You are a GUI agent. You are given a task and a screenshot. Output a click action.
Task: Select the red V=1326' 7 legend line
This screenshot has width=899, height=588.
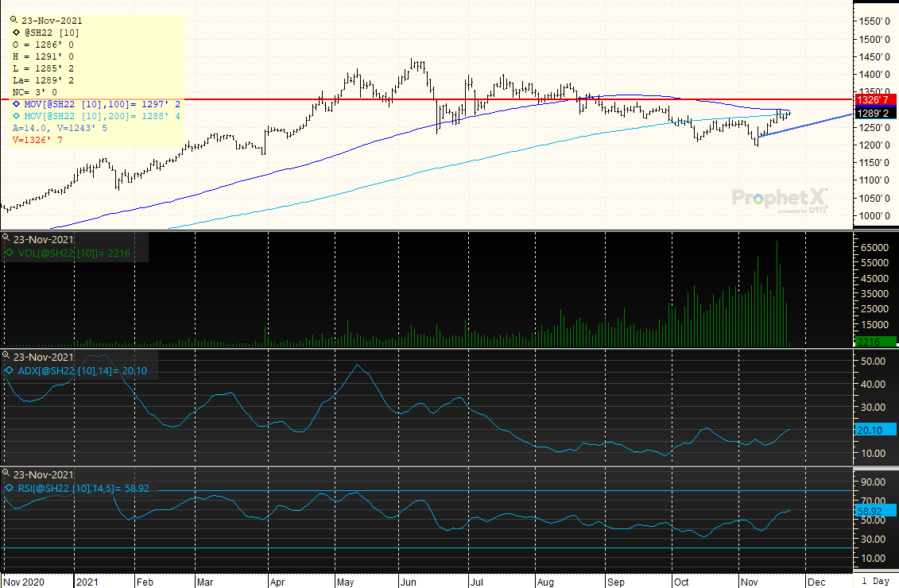tap(39, 140)
